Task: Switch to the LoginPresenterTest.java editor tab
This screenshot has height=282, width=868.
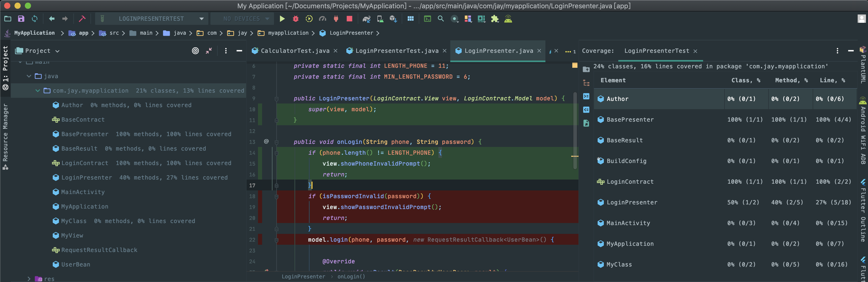Action: tap(397, 51)
